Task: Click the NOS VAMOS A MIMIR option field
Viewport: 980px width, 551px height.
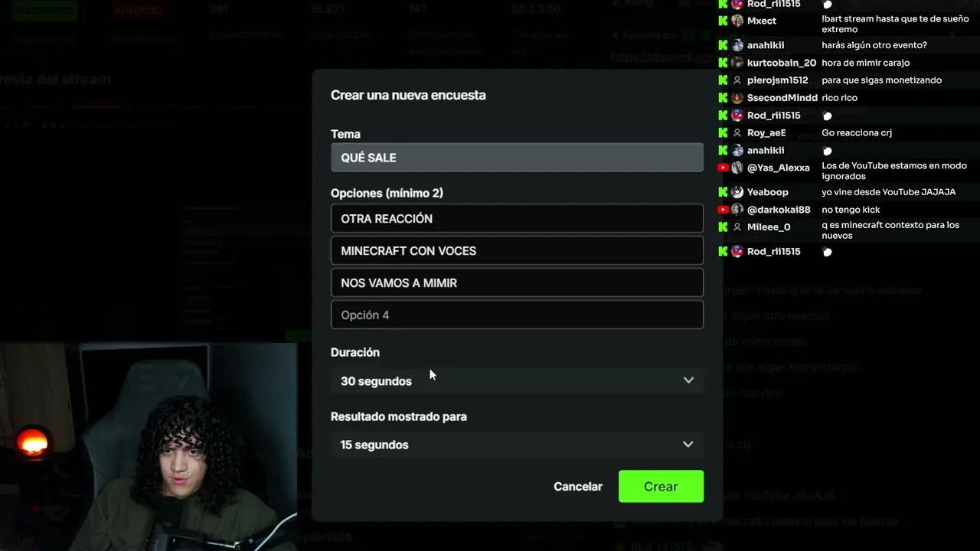Action: click(517, 283)
